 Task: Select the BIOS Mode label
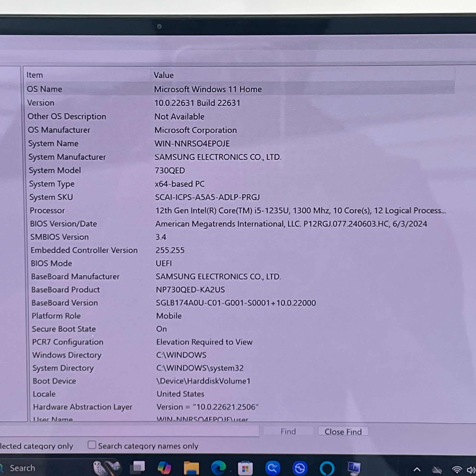51,263
